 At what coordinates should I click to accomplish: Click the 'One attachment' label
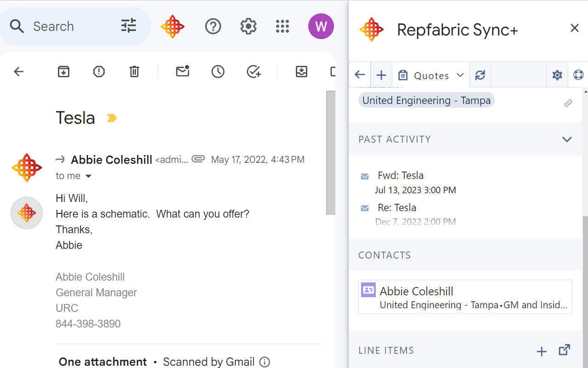(x=103, y=362)
